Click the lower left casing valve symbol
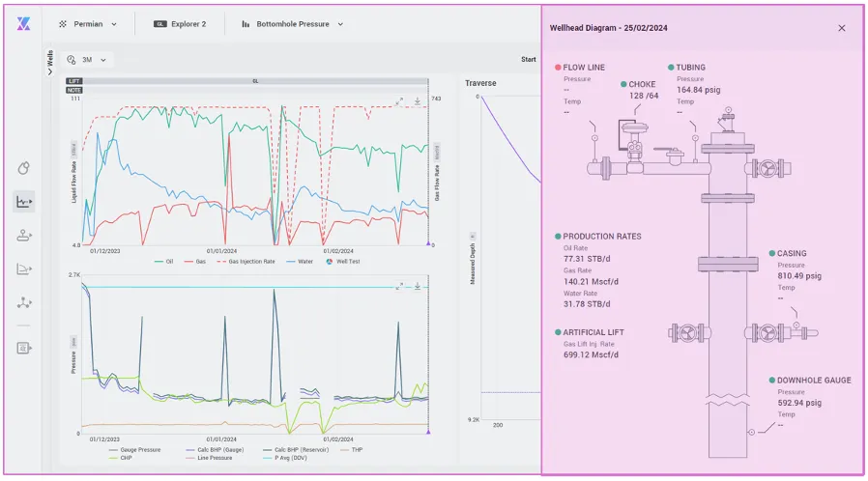Viewport: 868px width, 481px height. click(x=688, y=333)
